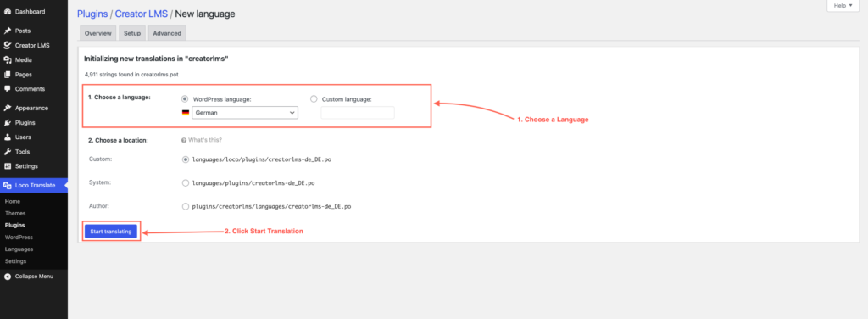868x319 pixels.
Task: Open Languages under Loco Translate
Action: pyautogui.click(x=19, y=249)
